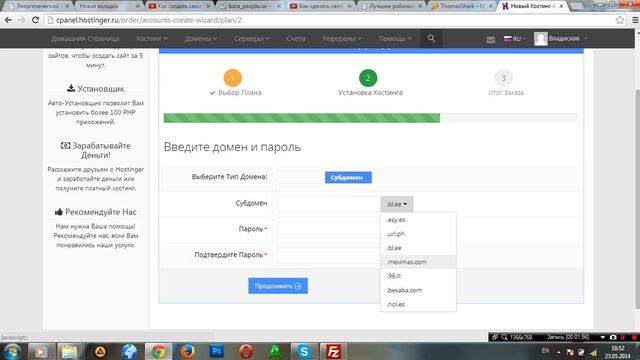Screen dimensions: 640x360
Task: Open the Skype taskbar icon
Action: (304, 351)
